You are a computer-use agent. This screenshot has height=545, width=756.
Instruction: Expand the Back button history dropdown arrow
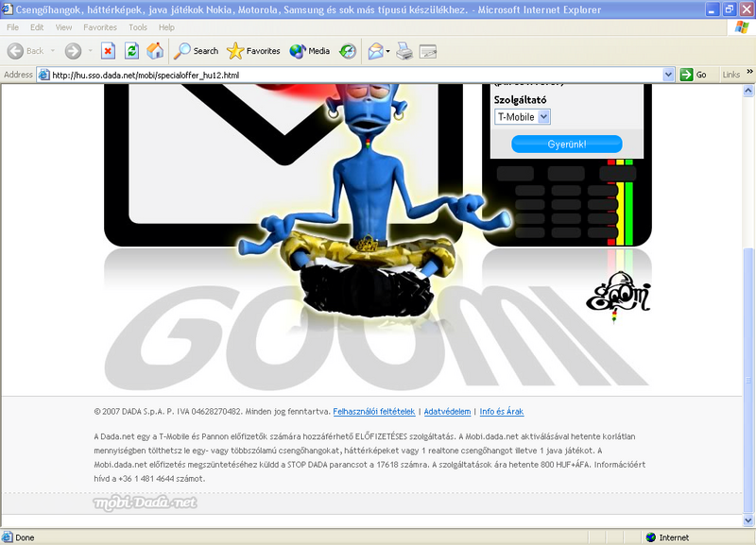53,51
